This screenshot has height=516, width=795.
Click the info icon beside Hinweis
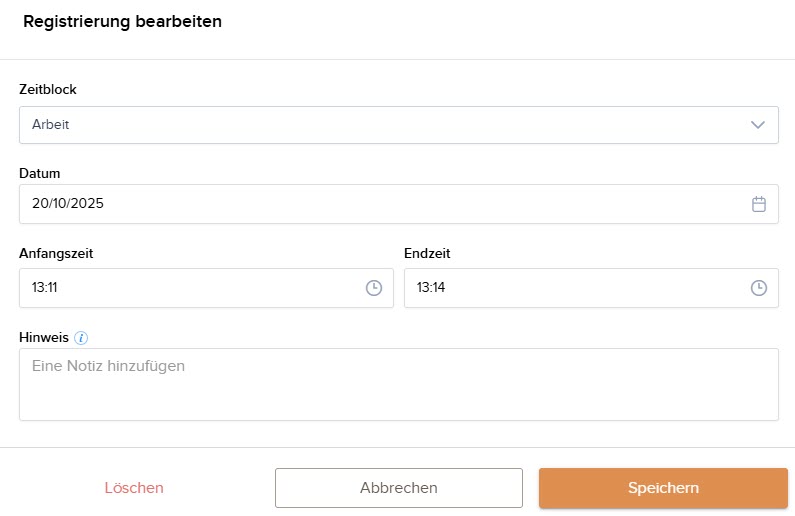81,338
